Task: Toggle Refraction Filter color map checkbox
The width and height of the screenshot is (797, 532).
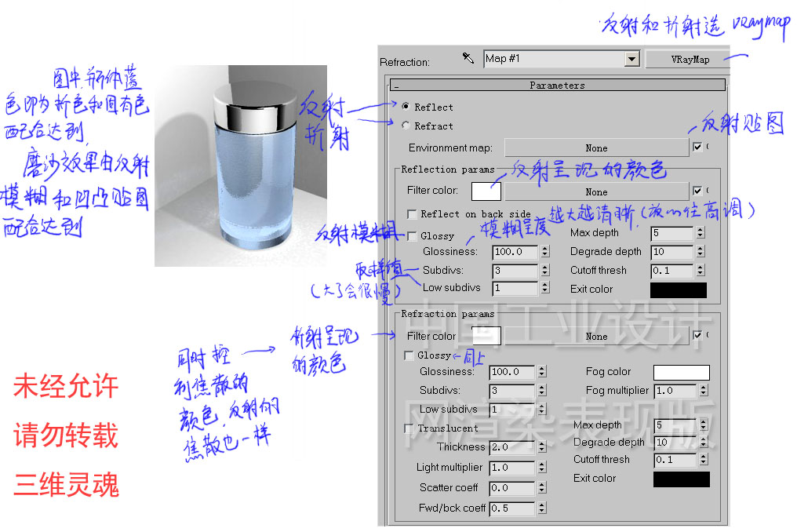Action: [697, 335]
